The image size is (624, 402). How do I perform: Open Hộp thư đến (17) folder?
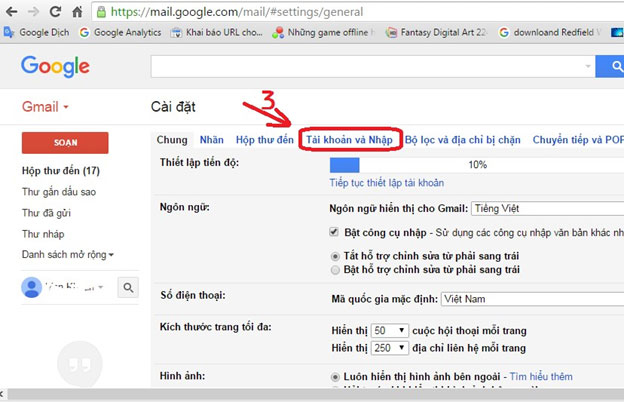tap(61, 171)
